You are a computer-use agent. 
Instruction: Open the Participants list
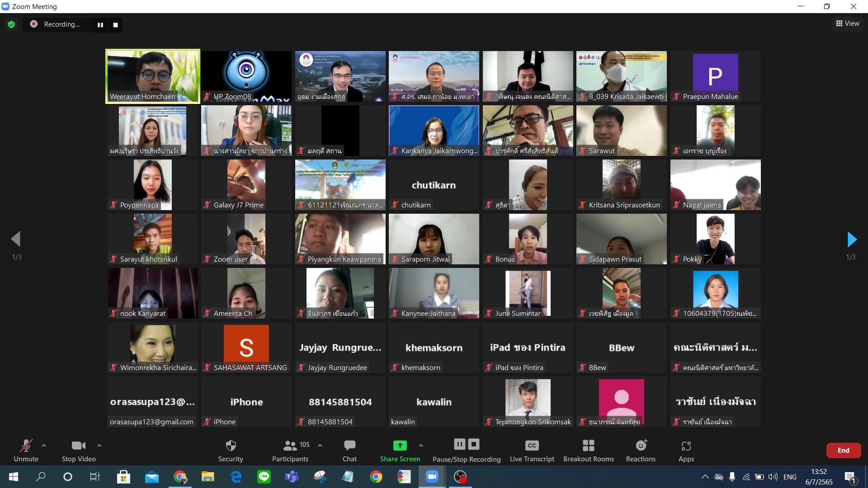(x=290, y=451)
